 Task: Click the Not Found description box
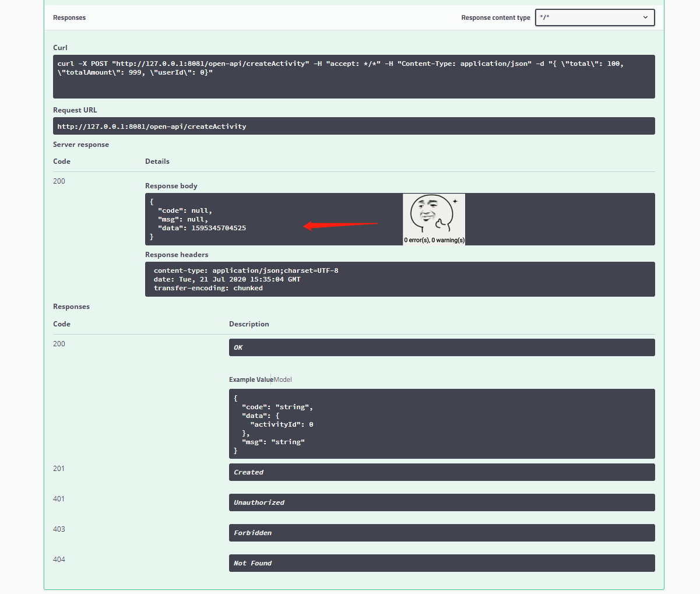(x=442, y=563)
